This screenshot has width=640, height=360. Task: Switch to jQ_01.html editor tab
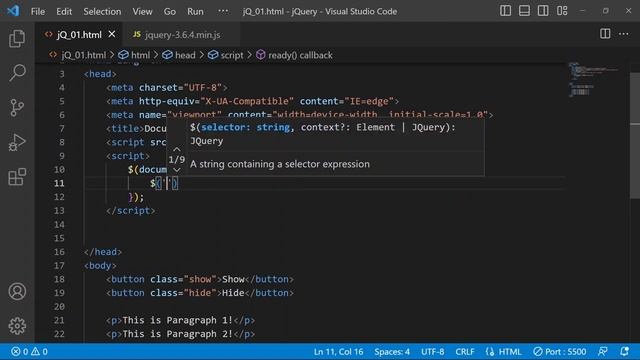coord(79,35)
